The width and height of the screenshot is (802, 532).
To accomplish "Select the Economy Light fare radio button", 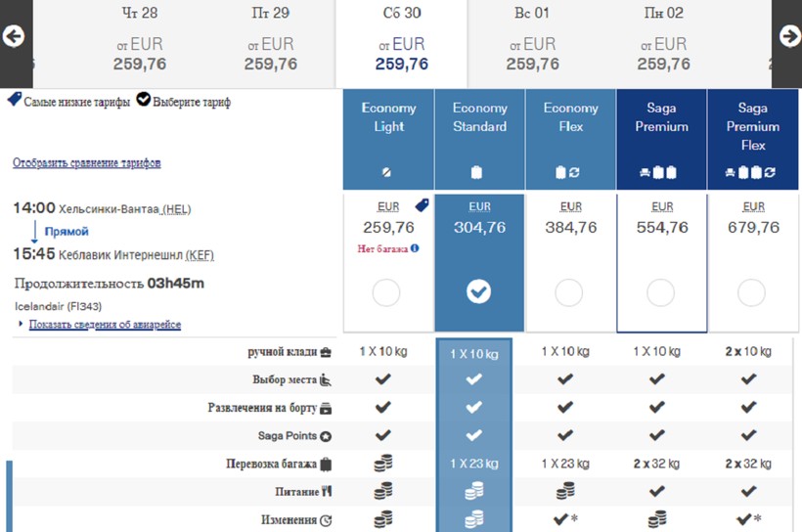I will (x=386, y=291).
